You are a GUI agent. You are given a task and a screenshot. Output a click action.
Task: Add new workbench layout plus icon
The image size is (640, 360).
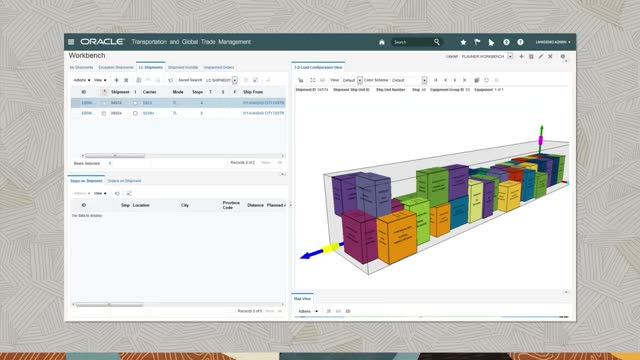tap(521, 56)
